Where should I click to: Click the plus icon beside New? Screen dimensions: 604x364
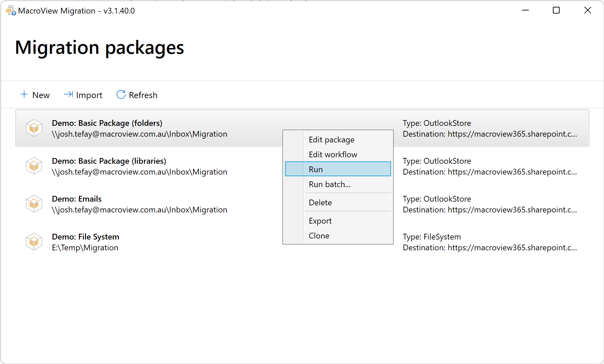[24, 94]
